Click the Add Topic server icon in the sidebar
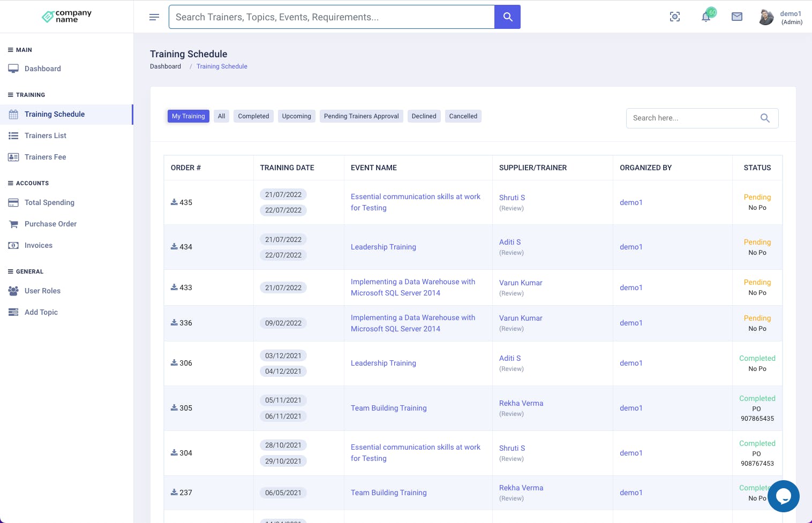Screen dimensions: 812x523 tap(13, 312)
